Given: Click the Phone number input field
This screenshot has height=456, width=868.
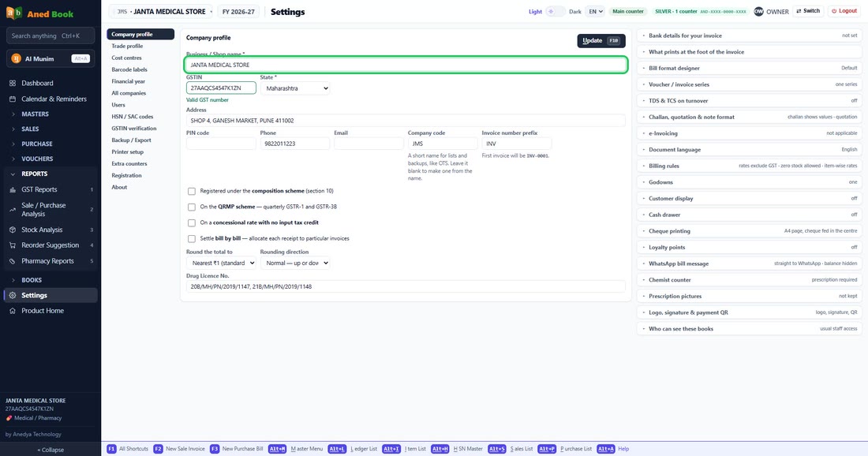Looking at the screenshot, I should tap(295, 144).
